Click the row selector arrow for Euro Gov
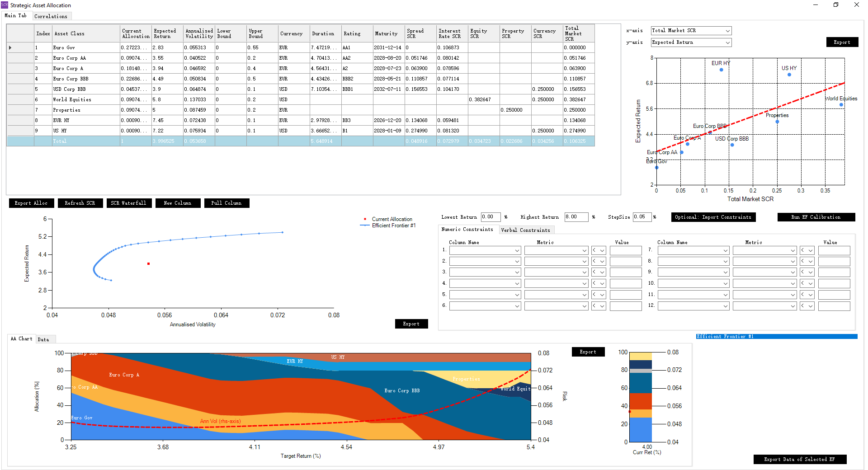The image size is (868, 470). tap(10, 47)
